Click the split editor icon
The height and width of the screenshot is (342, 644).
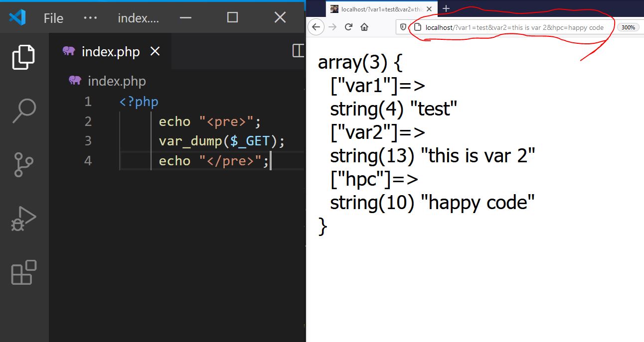coord(298,51)
